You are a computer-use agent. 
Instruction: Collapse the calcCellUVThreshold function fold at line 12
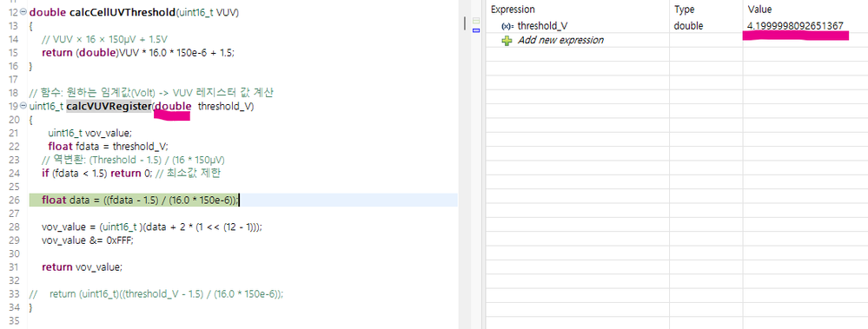coord(23,12)
